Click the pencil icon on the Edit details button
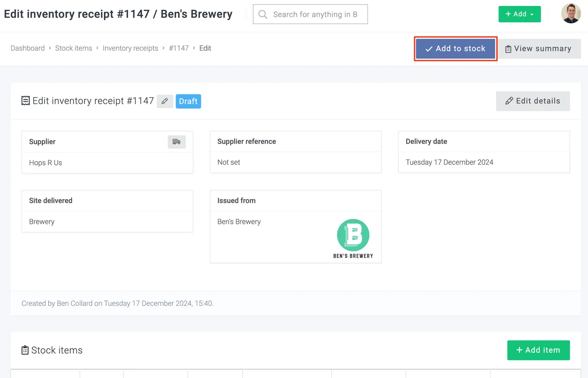Screen dimensions: 588x378 pyautogui.click(x=509, y=101)
